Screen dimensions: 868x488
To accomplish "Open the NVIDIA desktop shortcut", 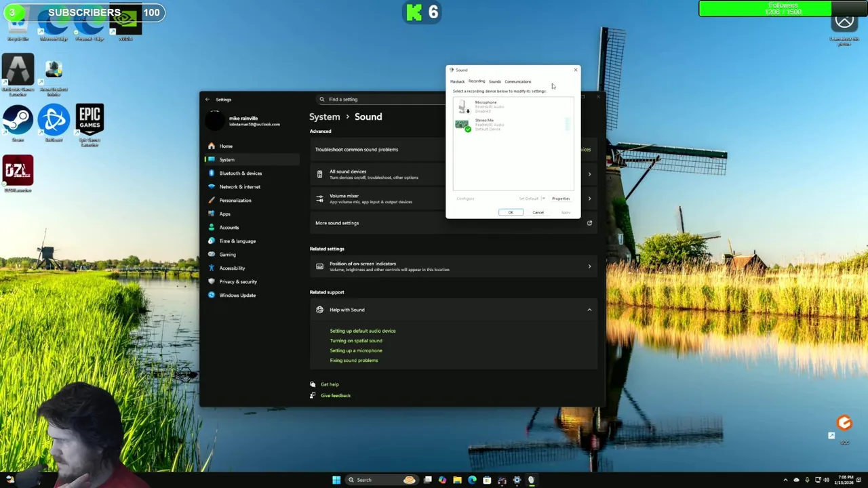I will click(x=125, y=24).
